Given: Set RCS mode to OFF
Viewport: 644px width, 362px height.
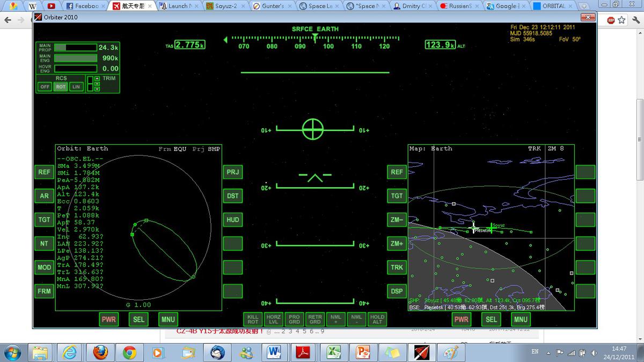Looking at the screenshot, I should click(45, 87).
